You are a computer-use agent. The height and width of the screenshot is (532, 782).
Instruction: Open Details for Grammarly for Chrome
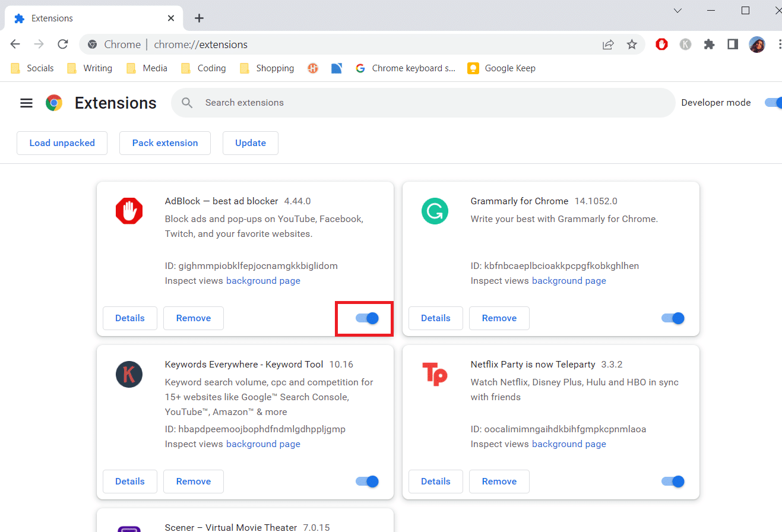pos(436,318)
